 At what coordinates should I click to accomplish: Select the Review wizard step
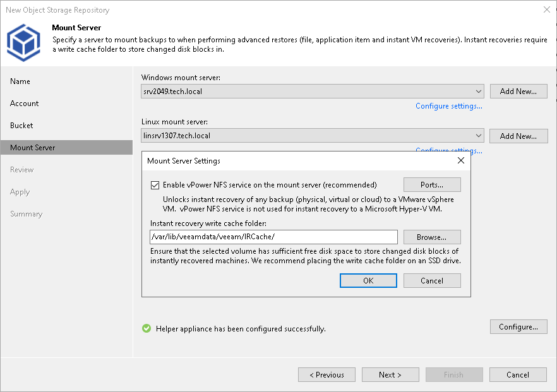21,170
